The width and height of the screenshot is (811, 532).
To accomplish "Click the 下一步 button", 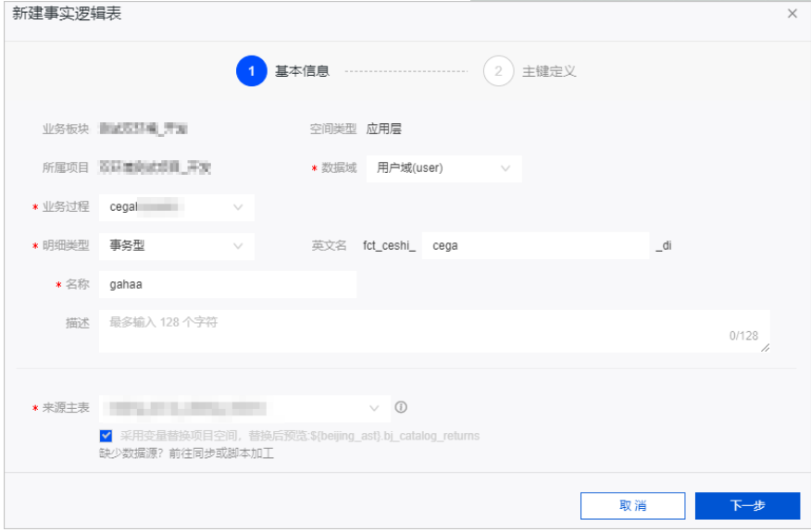I will tap(747, 505).
